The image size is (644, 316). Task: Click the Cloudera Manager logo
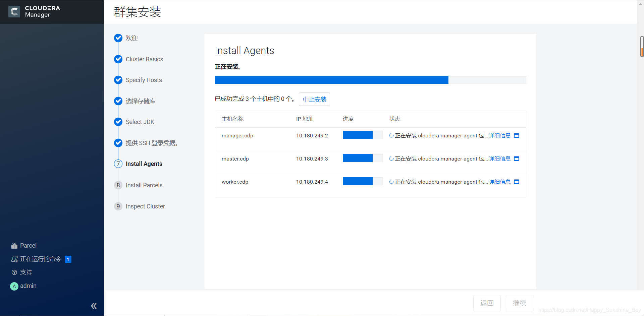tap(34, 12)
